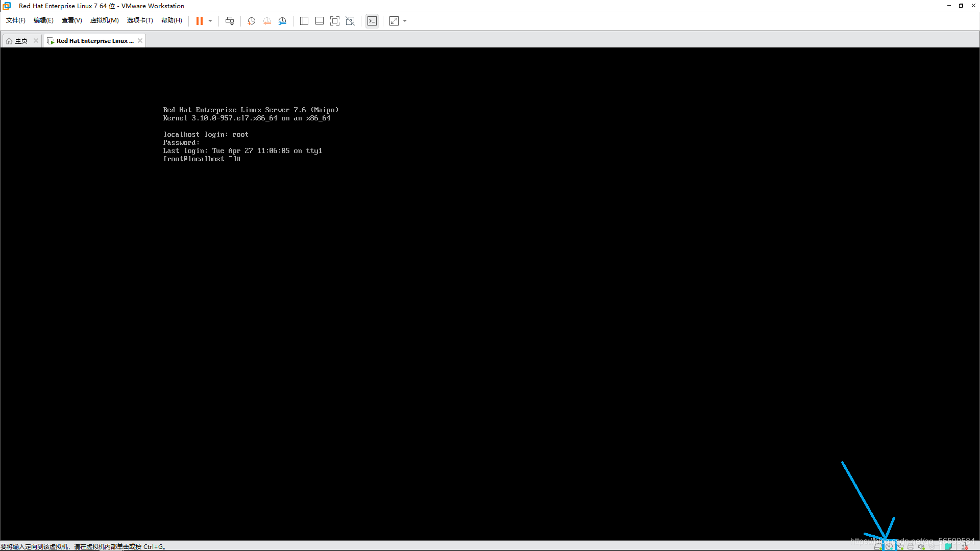Open the 编辑(E) menu
Viewport: 980px width, 551px height.
43,20
